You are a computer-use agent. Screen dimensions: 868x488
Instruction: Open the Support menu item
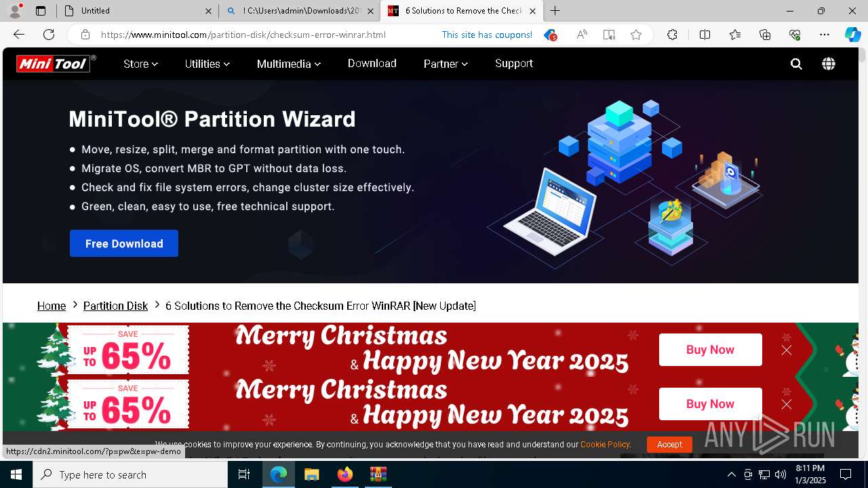click(514, 63)
